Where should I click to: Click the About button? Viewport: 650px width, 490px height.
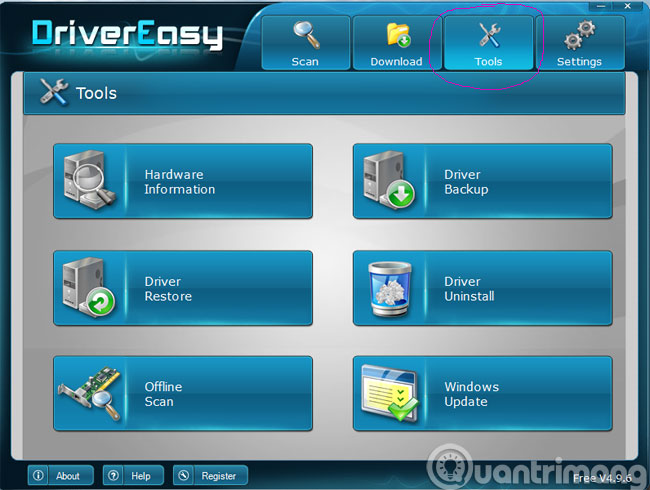coord(61,475)
